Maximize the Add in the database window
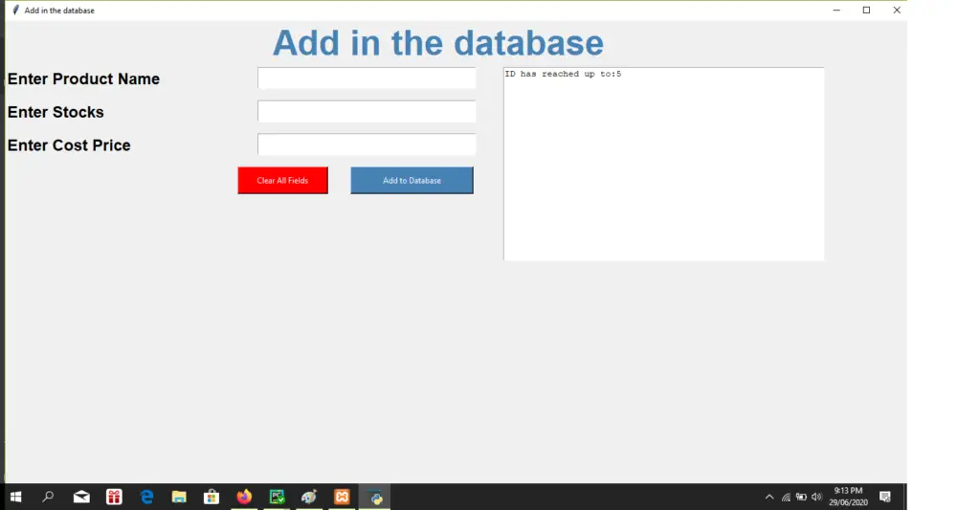The image size is (980, 510). (x=866, y=10)
